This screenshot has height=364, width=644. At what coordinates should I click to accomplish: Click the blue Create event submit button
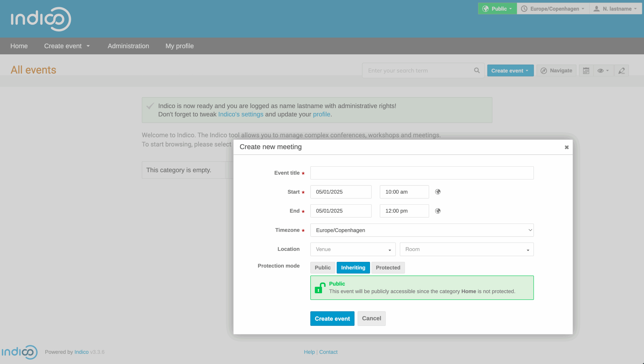click(332, 318)
